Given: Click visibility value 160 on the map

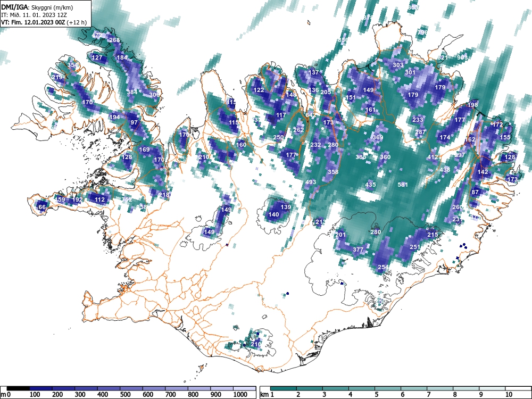Looking at the screenshot, I should (241, 145).
